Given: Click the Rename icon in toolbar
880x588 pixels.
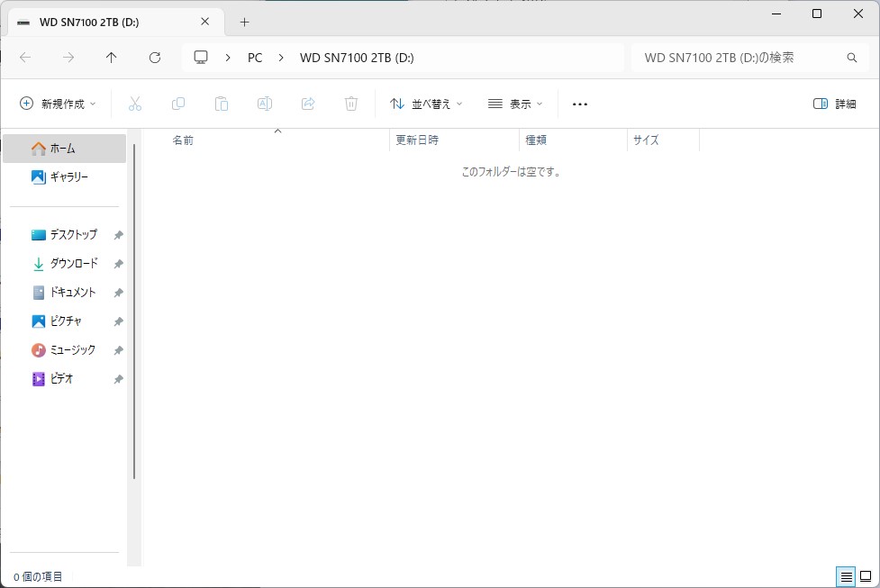Looking at the screenshot, I should coord(264,104).
